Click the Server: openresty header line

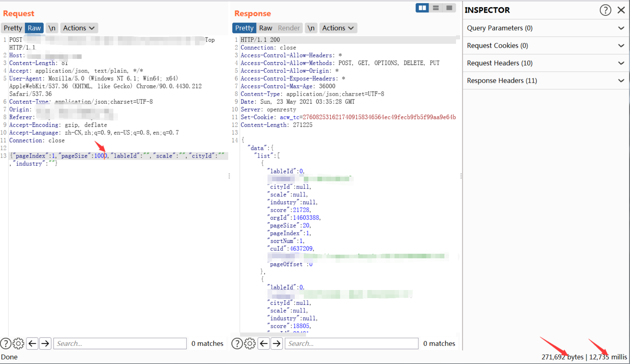click(x=268, y=110)
